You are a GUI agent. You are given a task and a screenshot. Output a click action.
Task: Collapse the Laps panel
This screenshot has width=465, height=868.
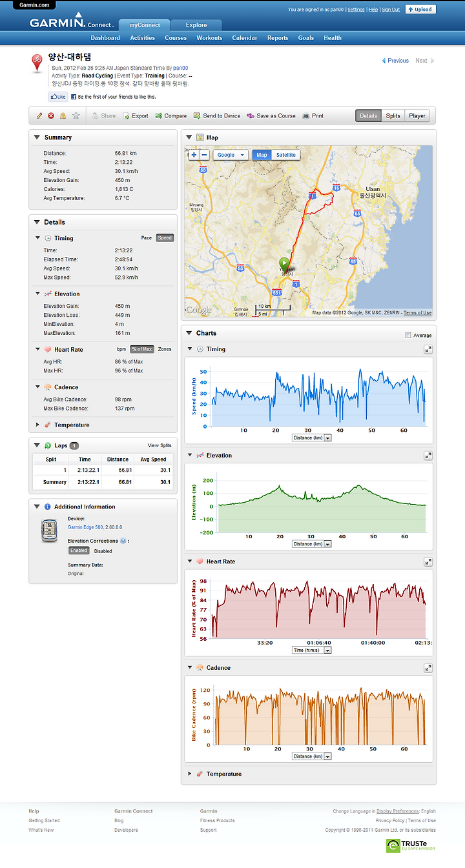37,445
